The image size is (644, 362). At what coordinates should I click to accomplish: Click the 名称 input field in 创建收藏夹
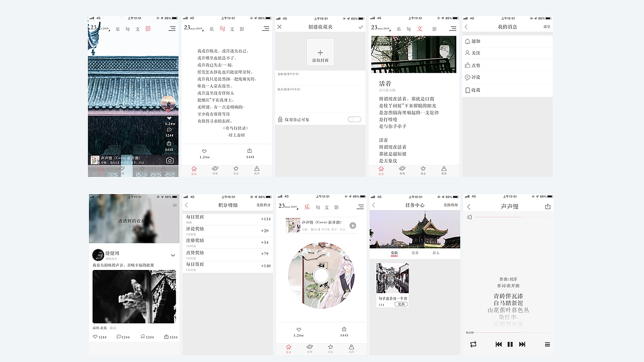point(320,78)
